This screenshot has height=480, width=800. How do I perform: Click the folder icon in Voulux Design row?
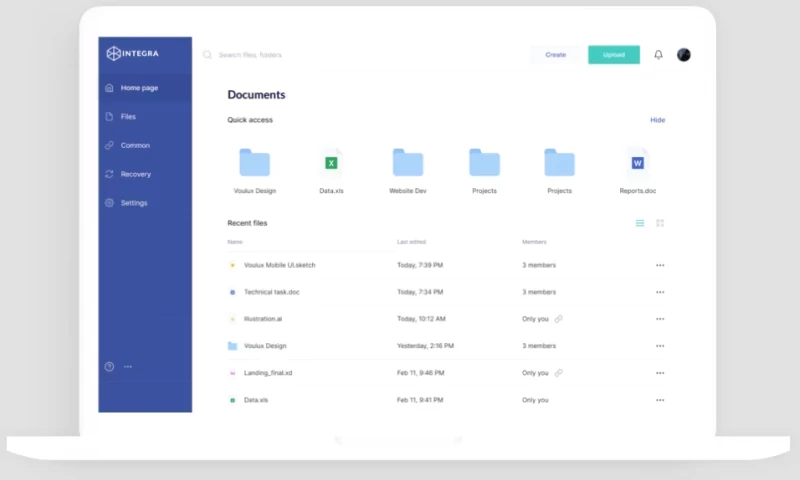click(232, 346)
